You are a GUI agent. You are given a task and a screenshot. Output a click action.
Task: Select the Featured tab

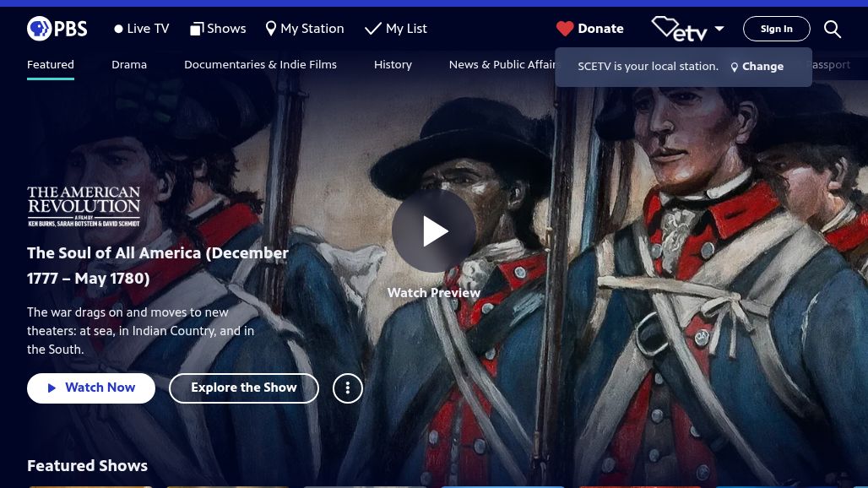[51, 65]
